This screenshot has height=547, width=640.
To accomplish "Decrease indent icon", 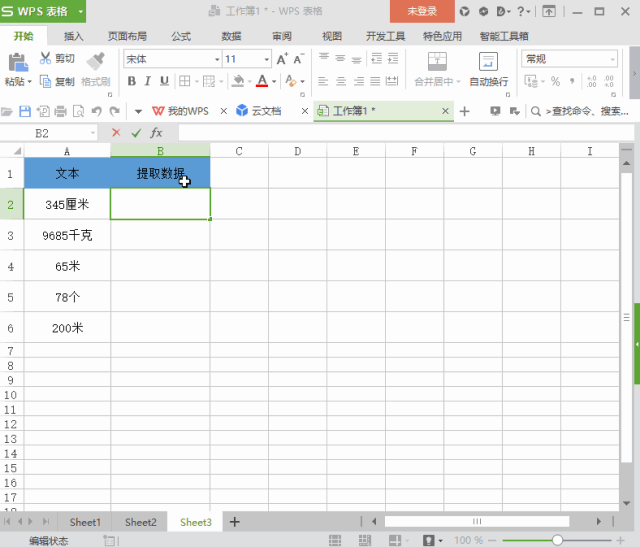I will click(x=376, y=59).
